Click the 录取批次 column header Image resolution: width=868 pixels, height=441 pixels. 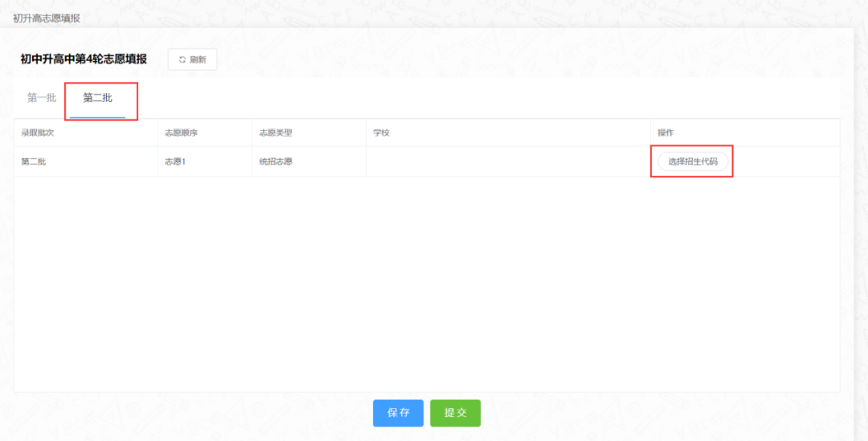[37, 133]
